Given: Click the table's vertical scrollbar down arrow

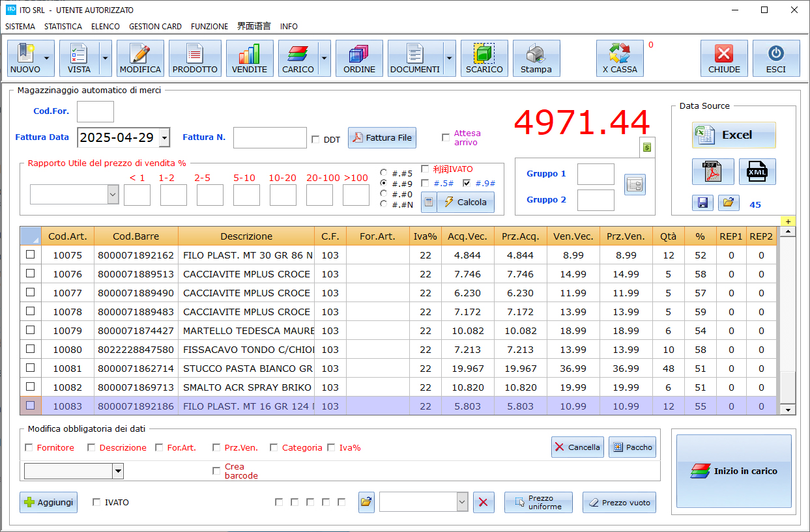Looking at the screenshot, I should [788, 410].
